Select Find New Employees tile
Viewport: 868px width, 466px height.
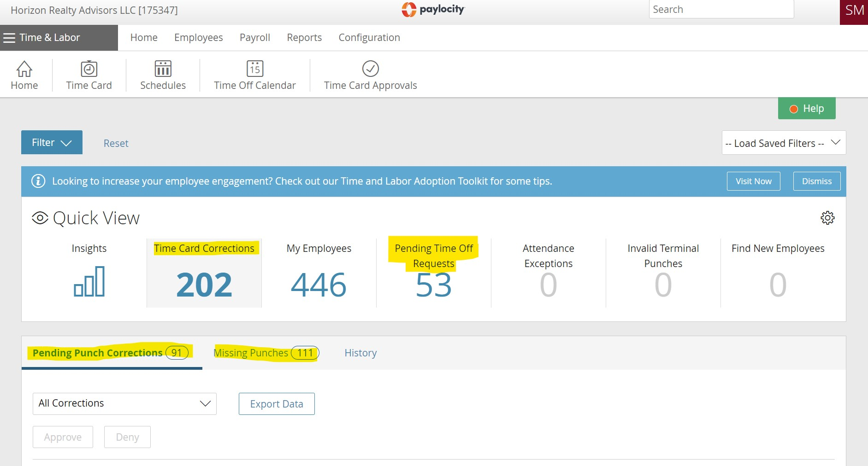(778, 273)
